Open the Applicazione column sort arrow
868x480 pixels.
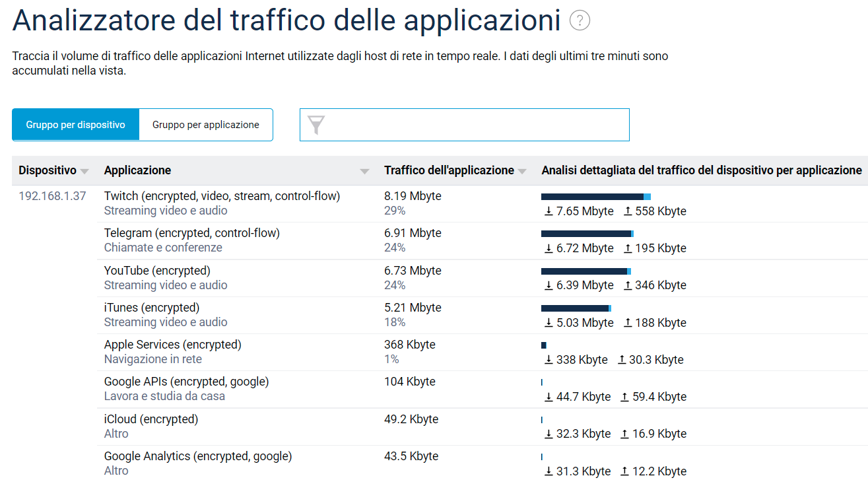tap(364, 172)
